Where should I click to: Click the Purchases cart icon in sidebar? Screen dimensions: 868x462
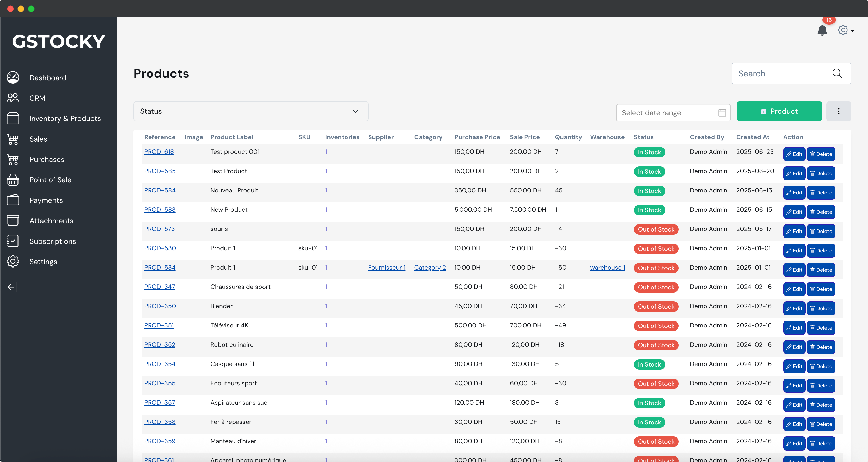(13, 159)
